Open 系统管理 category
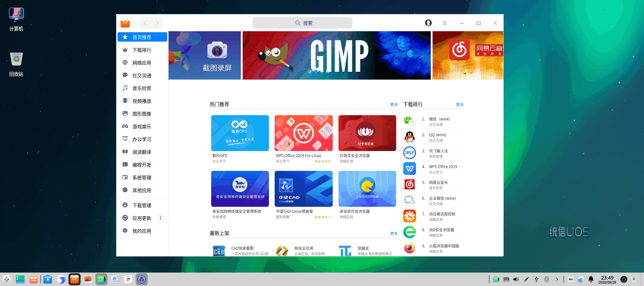The height and width of the screenshot is (286, 644). coord(142,177)
